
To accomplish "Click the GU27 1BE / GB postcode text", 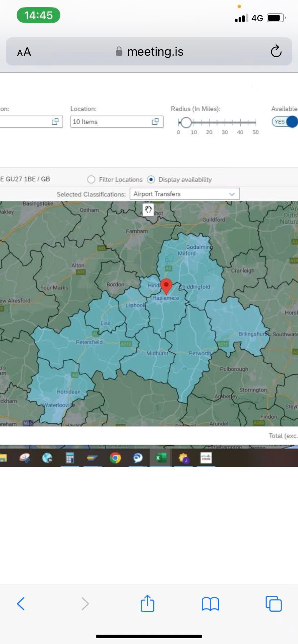I will click(x=27, y=179).
